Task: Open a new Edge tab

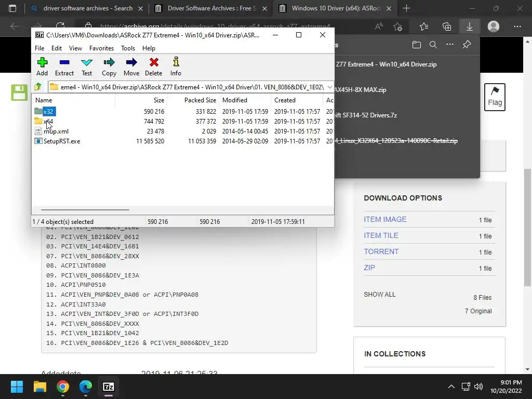Action: coord(406,8)
